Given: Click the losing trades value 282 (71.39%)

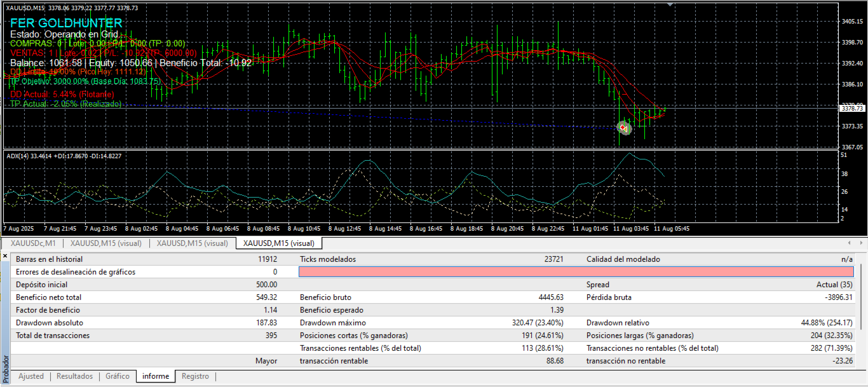Looking at the screenshot, I should point(831,348).
